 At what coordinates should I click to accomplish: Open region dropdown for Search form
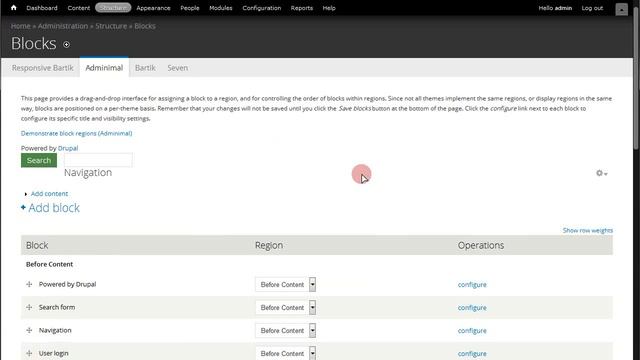tap(285, 307)
